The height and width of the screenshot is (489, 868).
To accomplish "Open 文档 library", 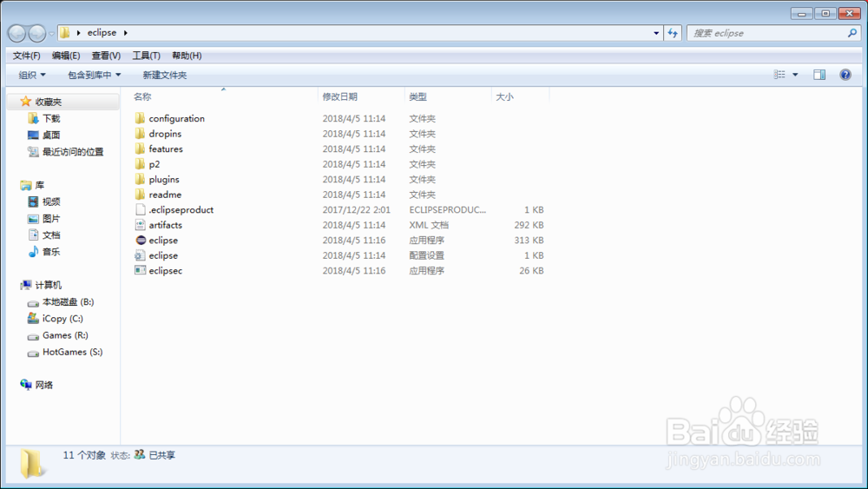I will click(x=51, y=235).
